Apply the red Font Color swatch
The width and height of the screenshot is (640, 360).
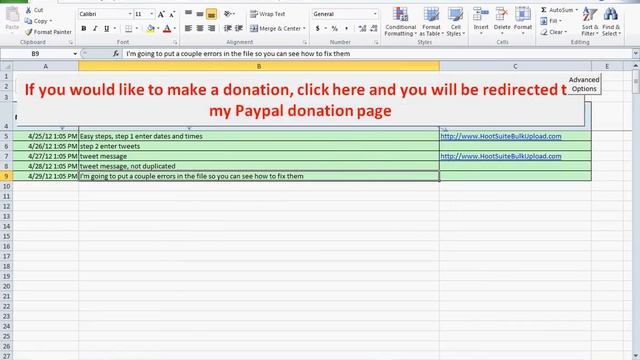coord(167,29)
